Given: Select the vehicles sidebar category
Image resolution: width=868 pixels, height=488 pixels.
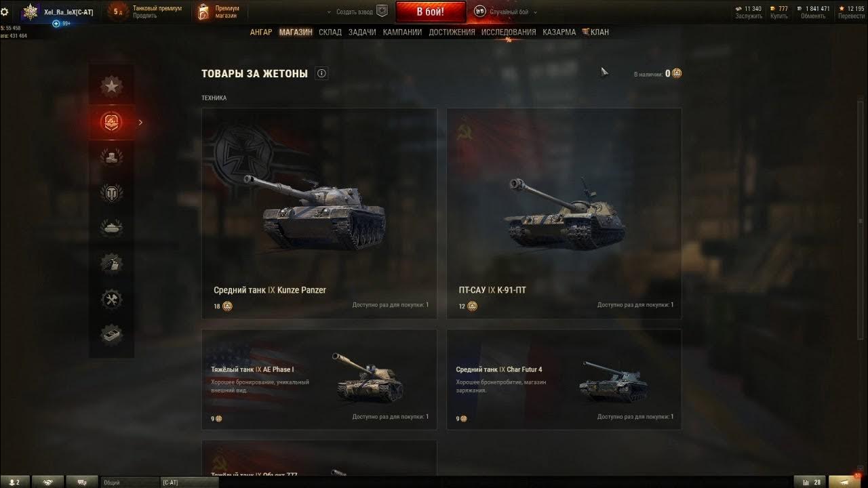Looking at the screenshot, I should point(111,228).
